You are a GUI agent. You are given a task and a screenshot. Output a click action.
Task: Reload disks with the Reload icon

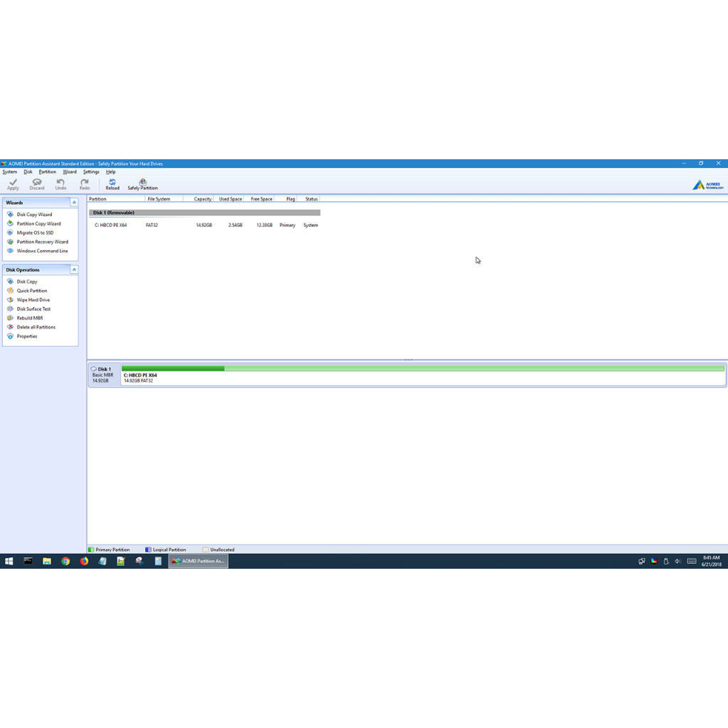point(112,184)
